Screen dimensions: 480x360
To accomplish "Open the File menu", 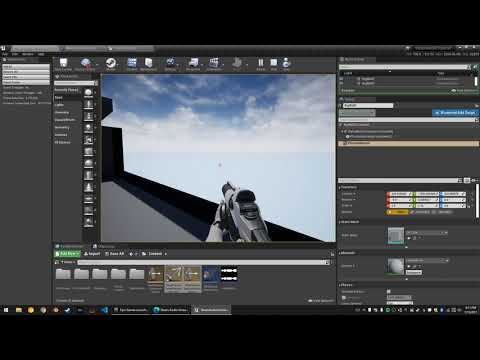I will pos(5,54).
